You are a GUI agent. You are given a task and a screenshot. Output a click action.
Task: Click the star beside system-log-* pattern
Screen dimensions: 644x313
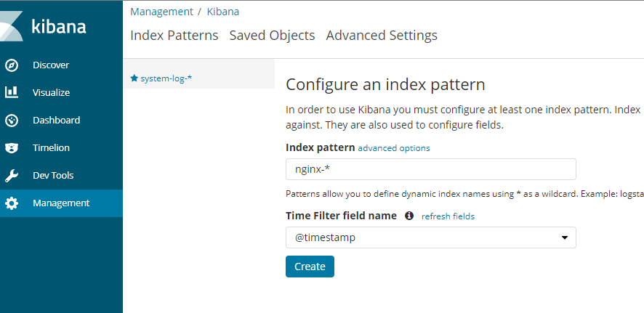(x=134, y=78)
